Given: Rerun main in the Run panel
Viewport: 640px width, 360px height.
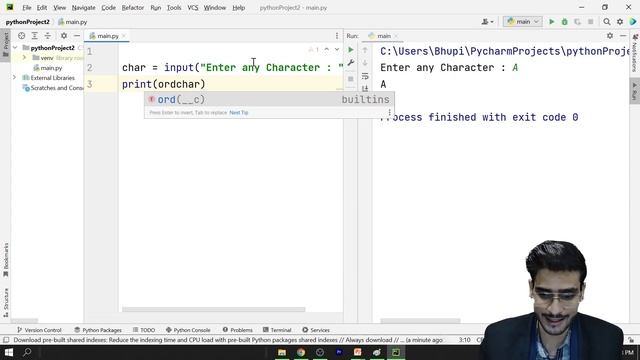Looking at the screenshot, I should pos(351,50).
